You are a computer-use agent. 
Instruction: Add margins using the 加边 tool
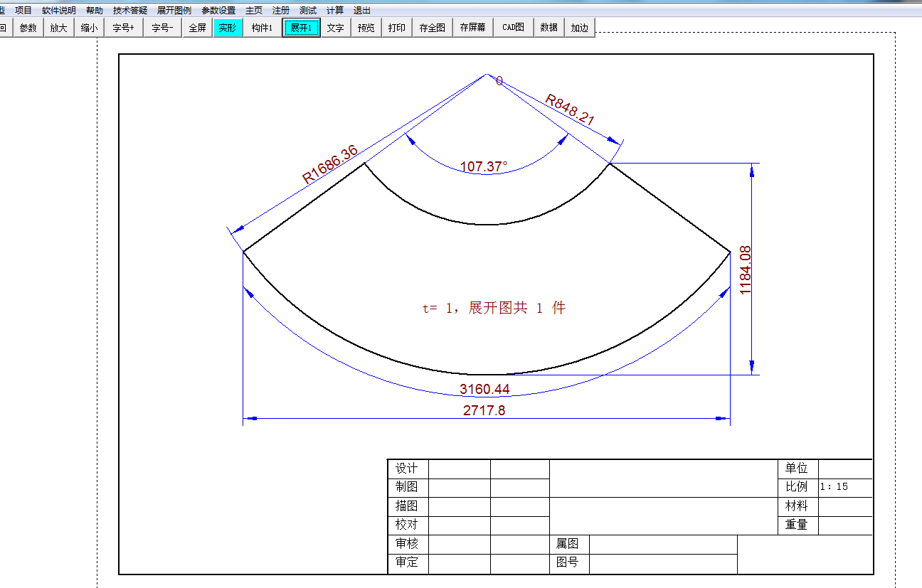(579, 27)
